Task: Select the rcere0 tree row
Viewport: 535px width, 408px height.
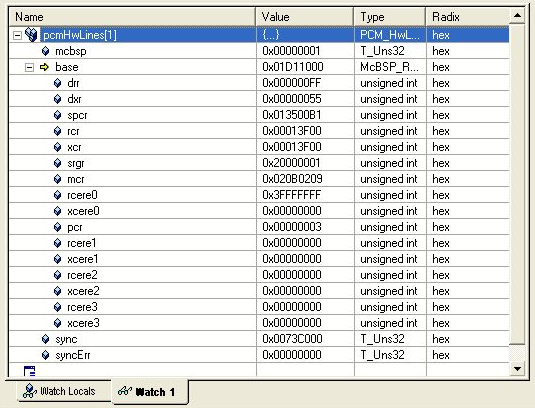Action: [x=259, y=195]
